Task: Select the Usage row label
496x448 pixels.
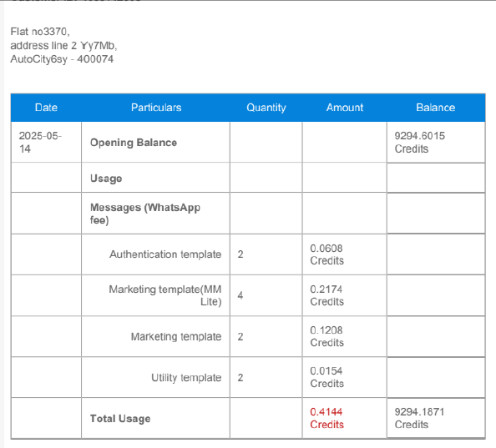Action: coord(106,179)
